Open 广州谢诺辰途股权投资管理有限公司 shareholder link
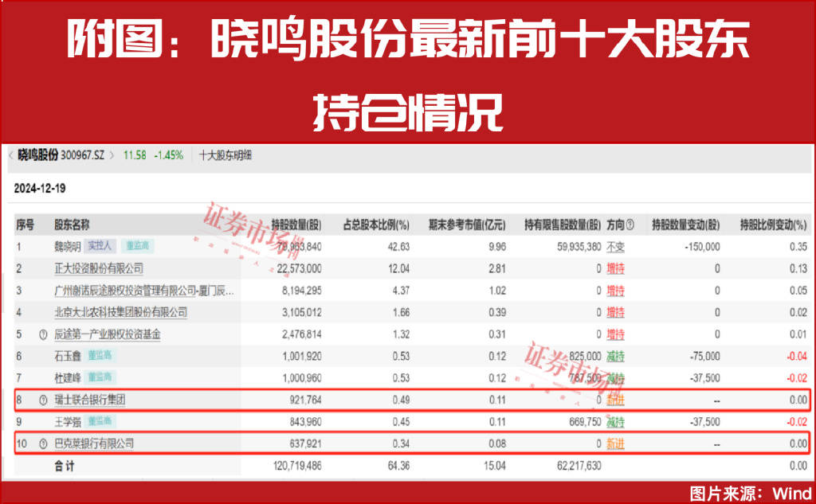Image resolution: width=816 pixels, height=504 pixels. pos(144,291)
